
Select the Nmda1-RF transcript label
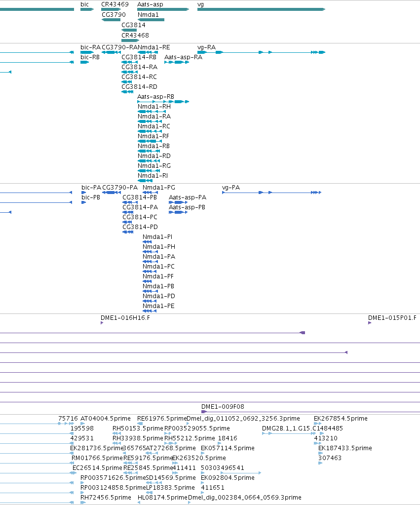[x=153, y=136]
